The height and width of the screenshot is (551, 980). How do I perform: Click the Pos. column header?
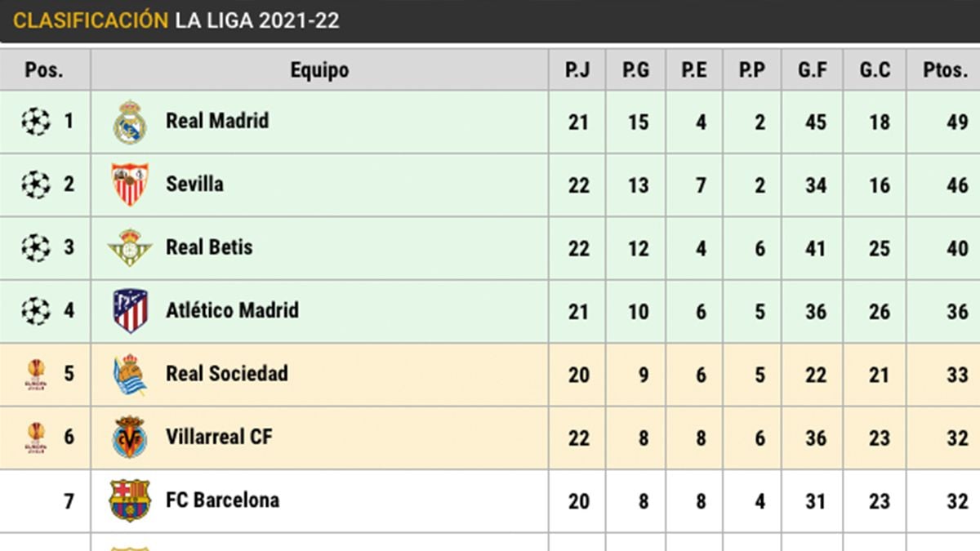click(44, 70)
